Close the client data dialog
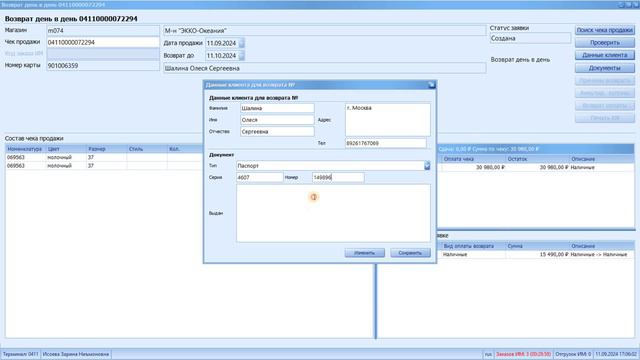640x360 pixels. pyautogui.click(x=431, y=85)
